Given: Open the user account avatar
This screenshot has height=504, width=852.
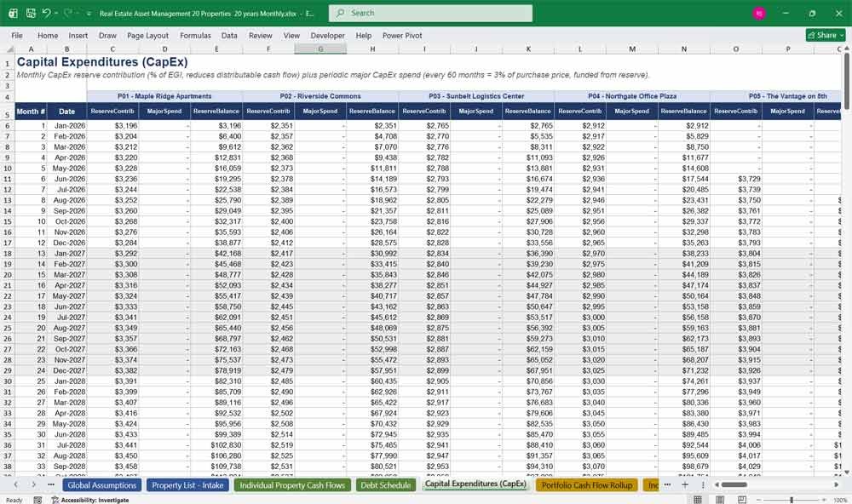Looking at the screenshot, I should (x=759, y=13).
